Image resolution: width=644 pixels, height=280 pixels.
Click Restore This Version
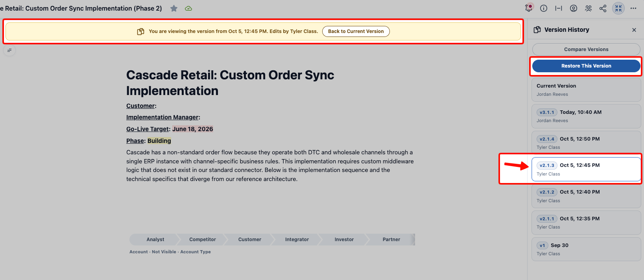tap(586, 66)
